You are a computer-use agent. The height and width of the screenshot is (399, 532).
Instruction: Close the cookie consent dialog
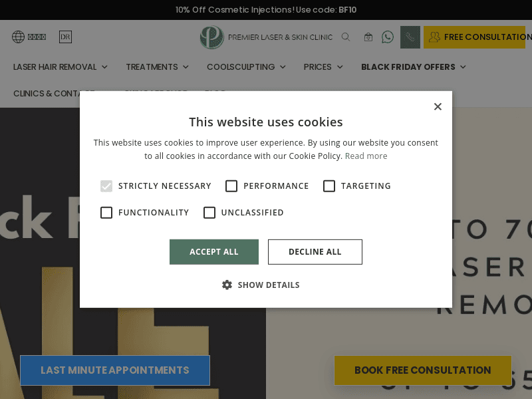tap(438, 106)
